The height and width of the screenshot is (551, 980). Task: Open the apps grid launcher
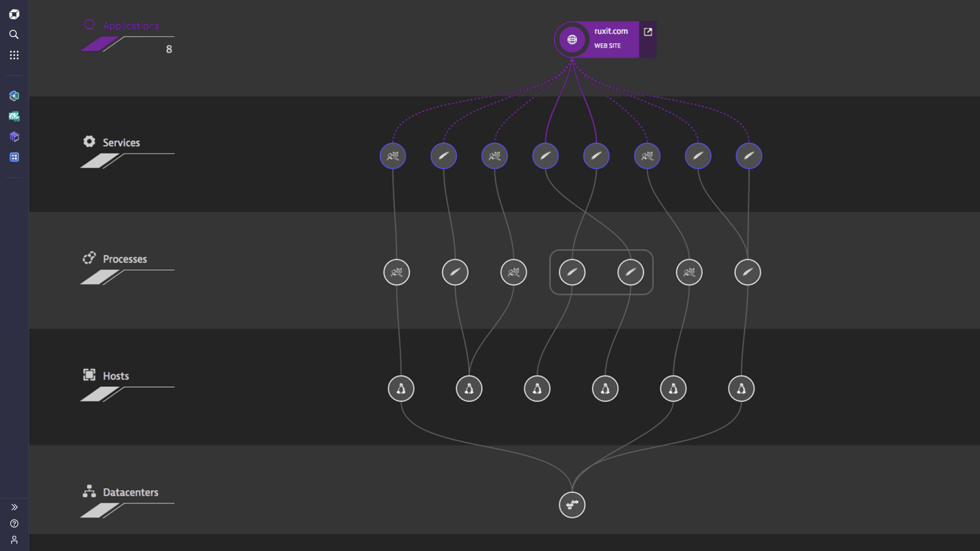14,55
